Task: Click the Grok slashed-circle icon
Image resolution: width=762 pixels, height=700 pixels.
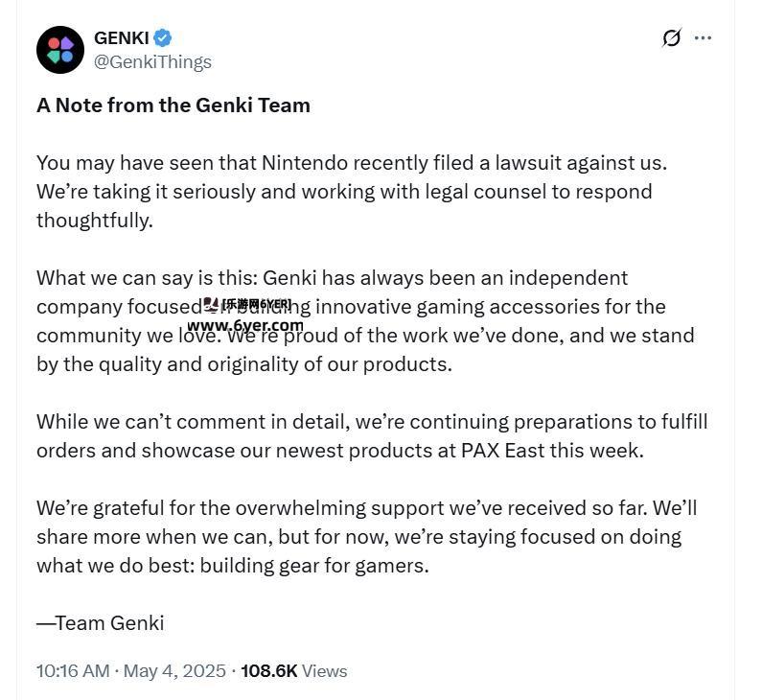Action: click(x=671, y=38)
